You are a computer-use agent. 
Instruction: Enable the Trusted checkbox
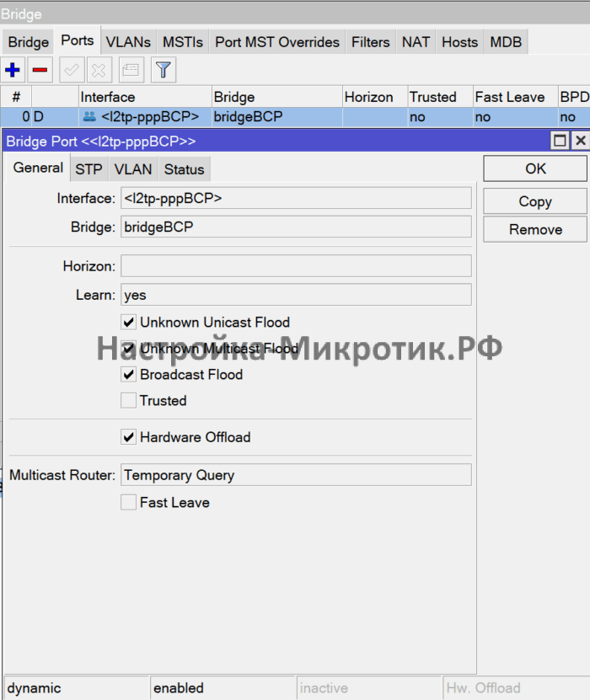point(129,400)
